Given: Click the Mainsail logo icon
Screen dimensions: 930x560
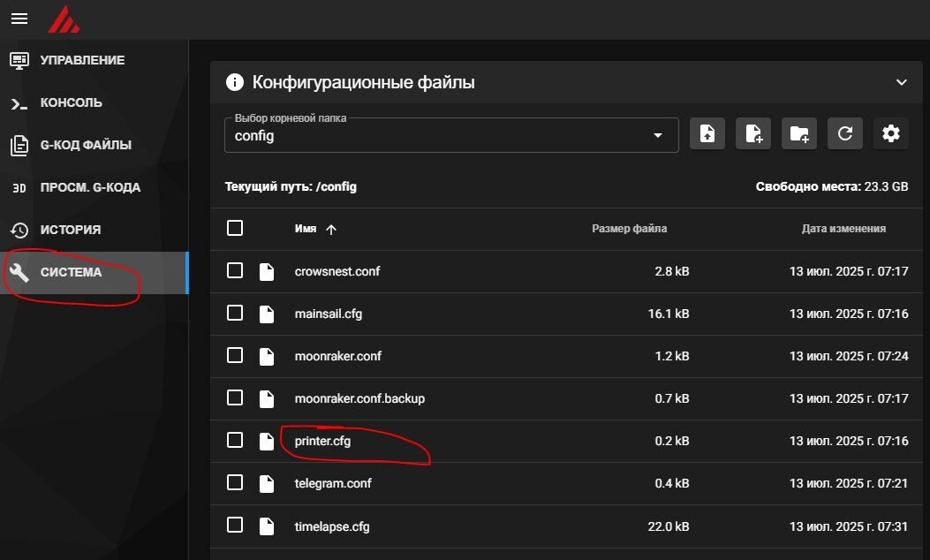Looking at the screenshot, I should pos(64,19).
